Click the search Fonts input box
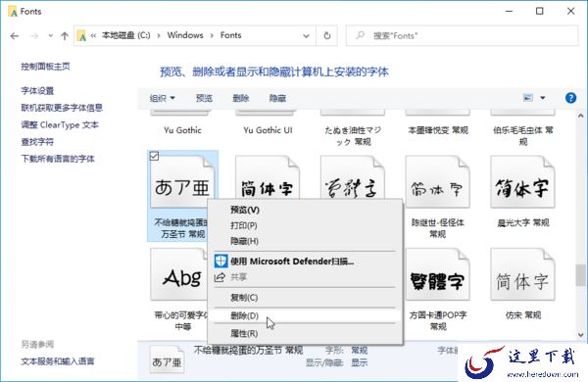Image resolution: width=588 pixels, height=382 pixels. click(x=462, y=35)
